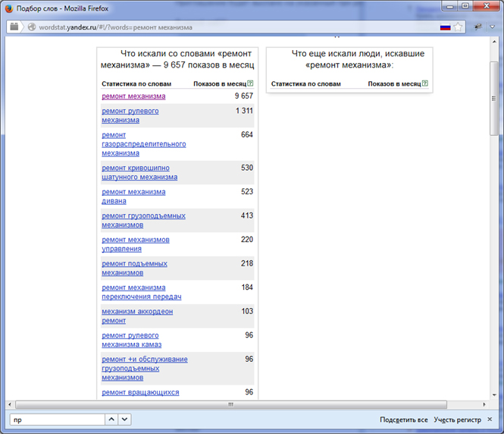Click the help icon in the left table's header
Image resolution: width=504 pixels, height=434 pixels.
[250, 83]
